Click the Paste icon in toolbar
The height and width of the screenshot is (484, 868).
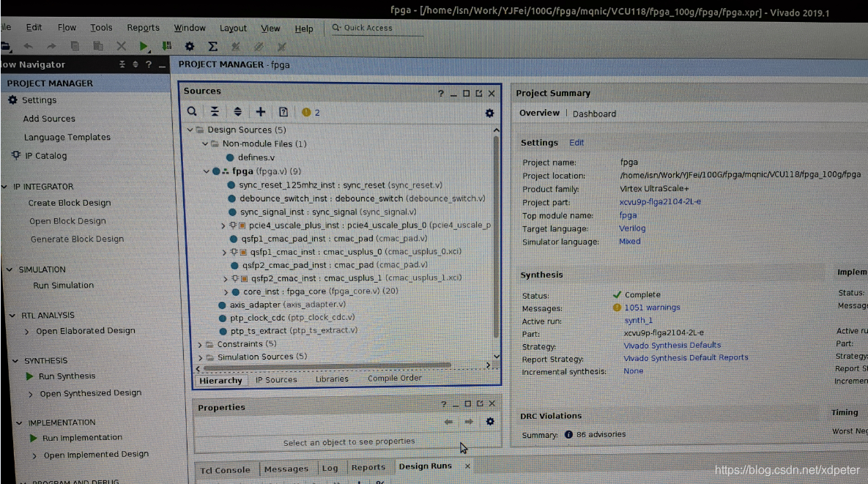pos(98,46)
